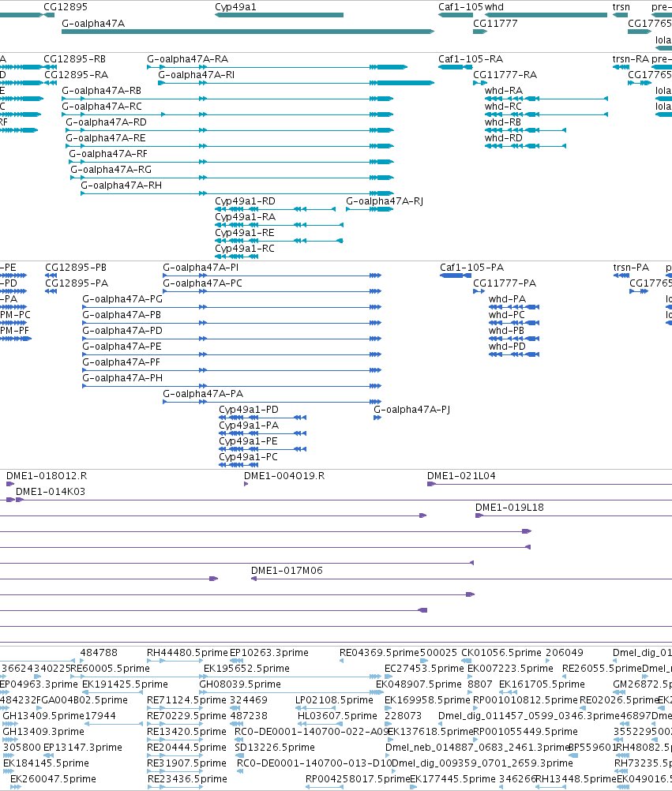Select the whd-RA transcript label
This screenshot has width=672, height=791.
[504, 91]
